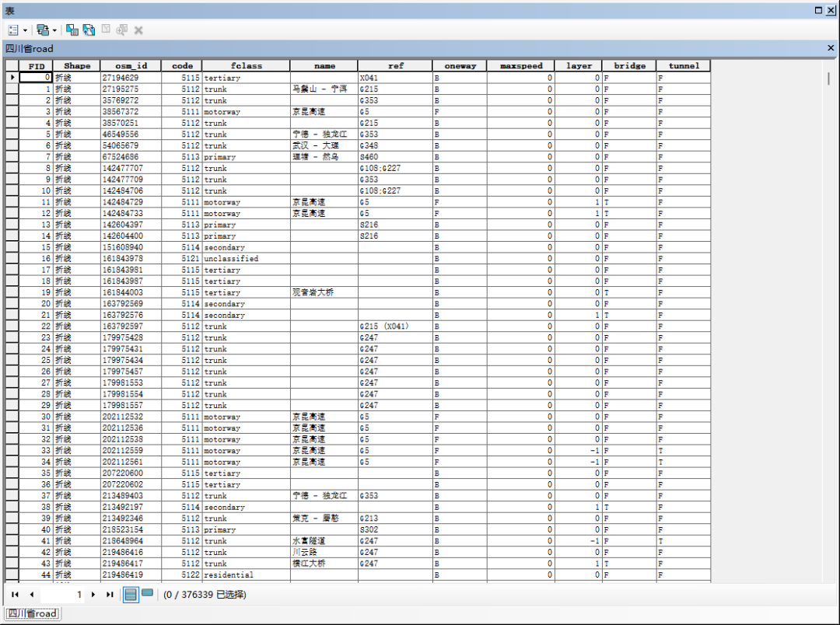Click the osm_id column header
This screenshot has width=840, height=625.
pyautogui.click(x=131, y=66)
